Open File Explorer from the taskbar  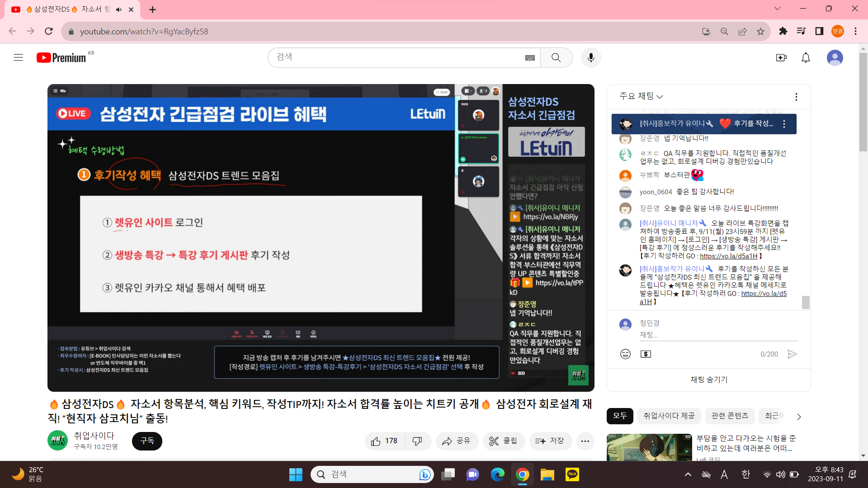point(547,474)
